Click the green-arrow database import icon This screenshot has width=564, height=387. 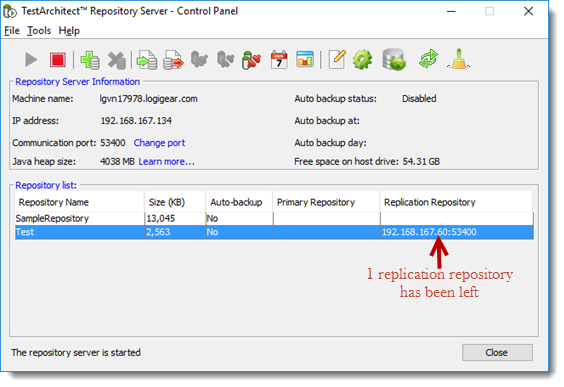147,60
